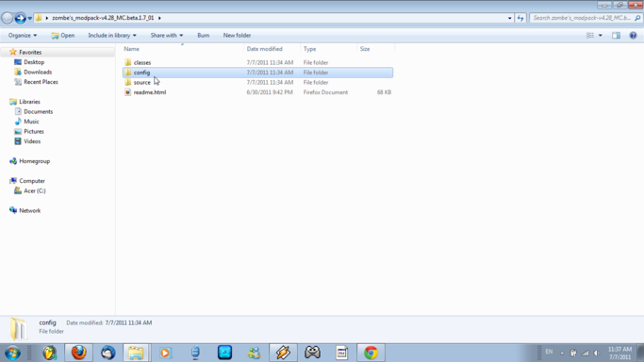Click the EN language indicator
This screenshot has width=644, height=362.
(549, 352)
